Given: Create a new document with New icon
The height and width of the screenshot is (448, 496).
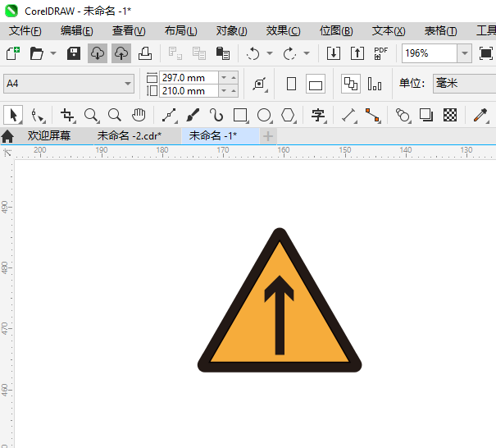Looking at the screenshot, I should point(13,53).
